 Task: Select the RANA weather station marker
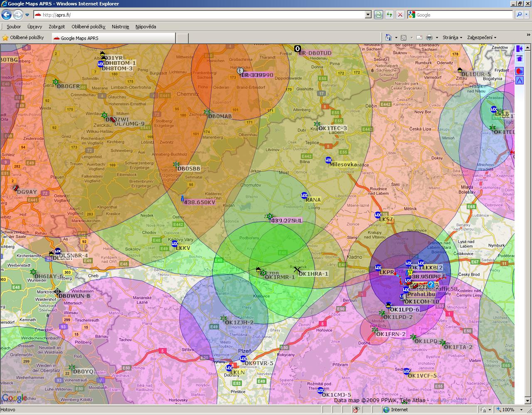click(x=304, y=195)
